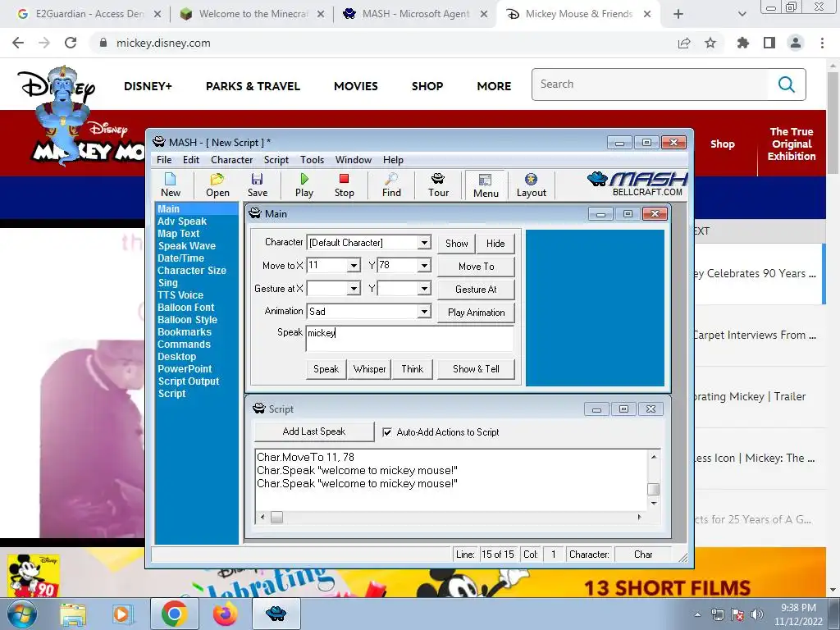Play the script with the green Play icon

point(304,185)
